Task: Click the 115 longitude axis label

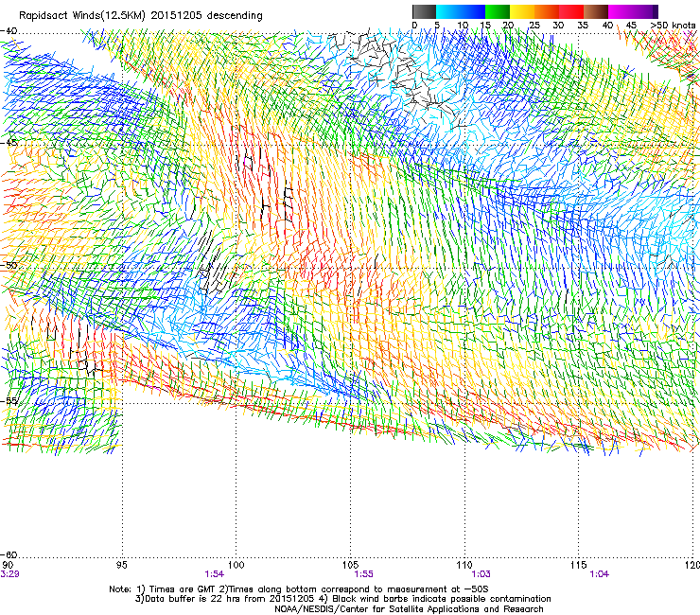Action: tap(579, 565)
